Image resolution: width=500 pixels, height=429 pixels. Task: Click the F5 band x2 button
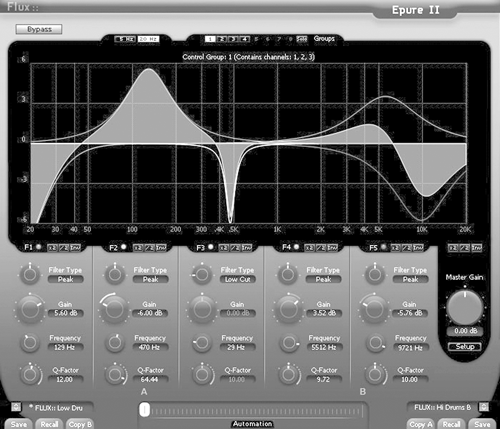(x=395, y=248)
